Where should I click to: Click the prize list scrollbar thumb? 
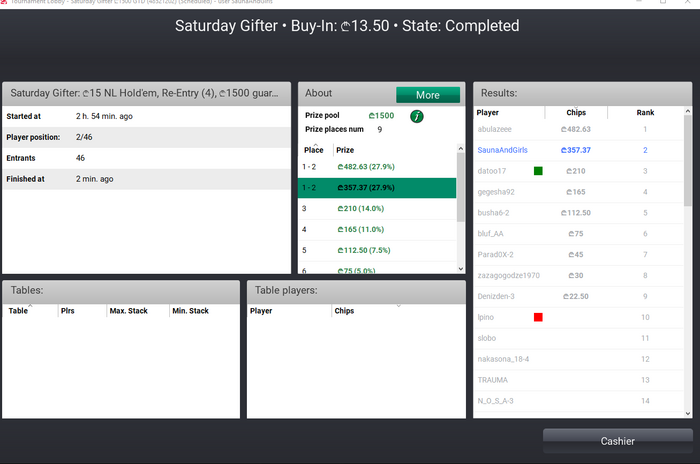(x=461, y=187)
